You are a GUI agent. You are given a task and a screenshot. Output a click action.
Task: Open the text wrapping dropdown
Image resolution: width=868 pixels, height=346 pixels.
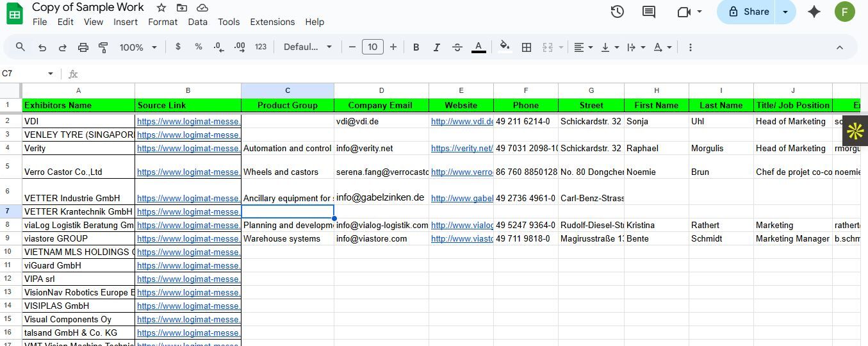[636, 47]
